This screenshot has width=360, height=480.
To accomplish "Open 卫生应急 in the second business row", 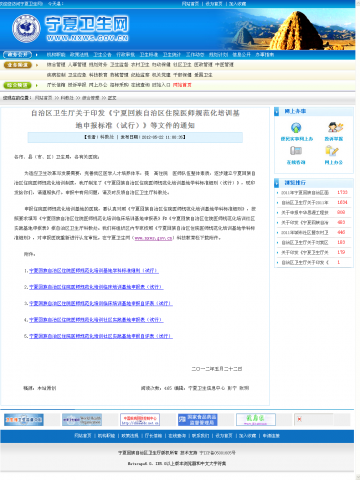I will tap(77, 75).
